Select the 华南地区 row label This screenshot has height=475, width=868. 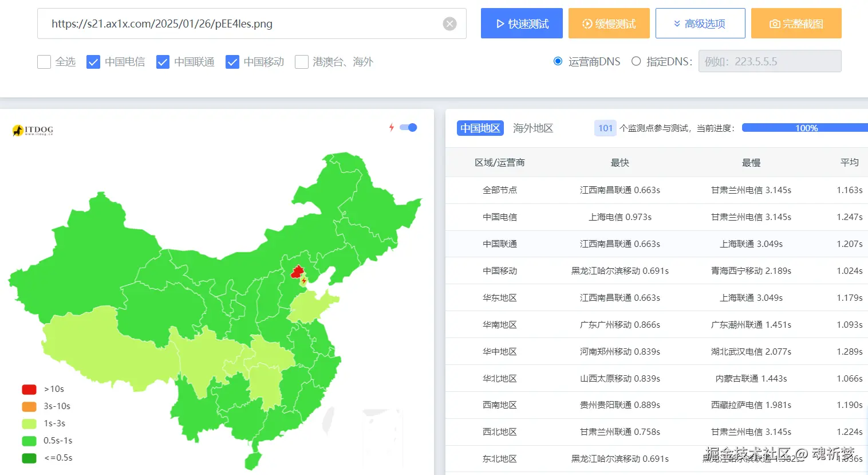(x=500, y=325)
